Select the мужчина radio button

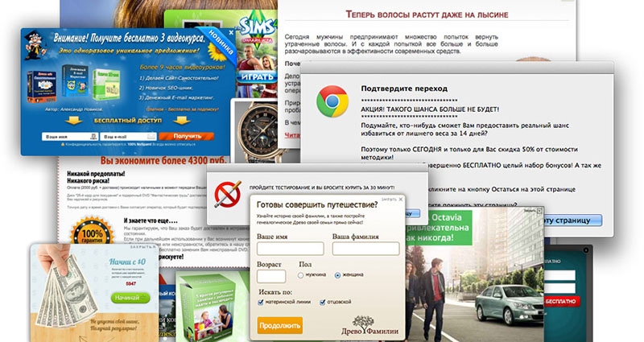(300, 275)
